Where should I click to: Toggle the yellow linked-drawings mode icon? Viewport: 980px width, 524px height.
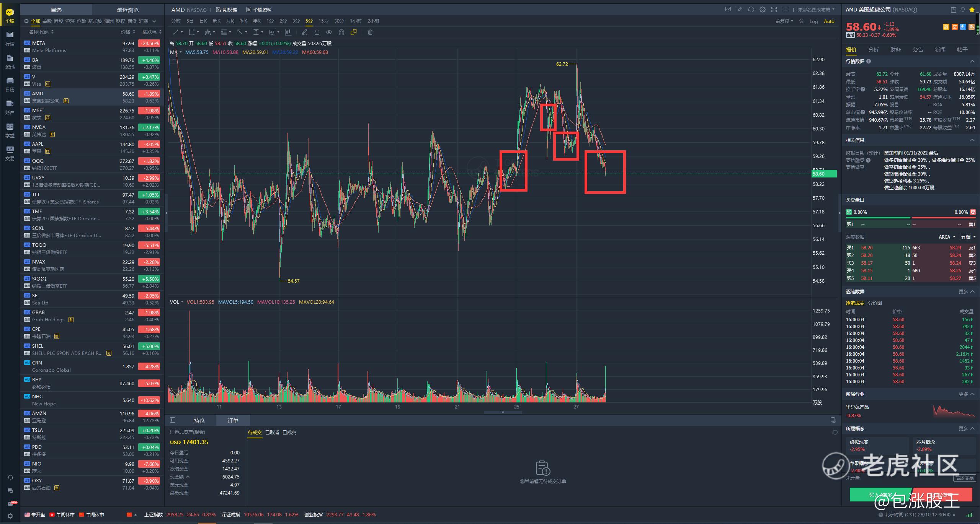pos(354,32)
